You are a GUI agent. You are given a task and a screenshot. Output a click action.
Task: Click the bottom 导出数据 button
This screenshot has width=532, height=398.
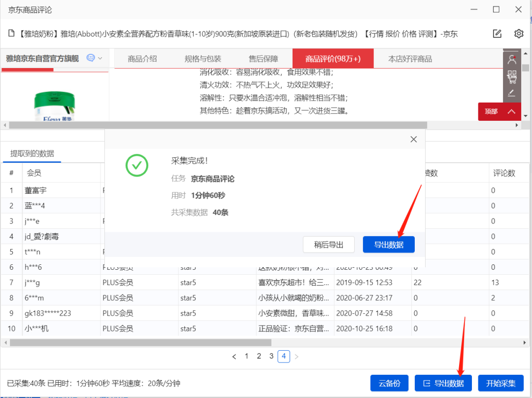tap(443, 383)
